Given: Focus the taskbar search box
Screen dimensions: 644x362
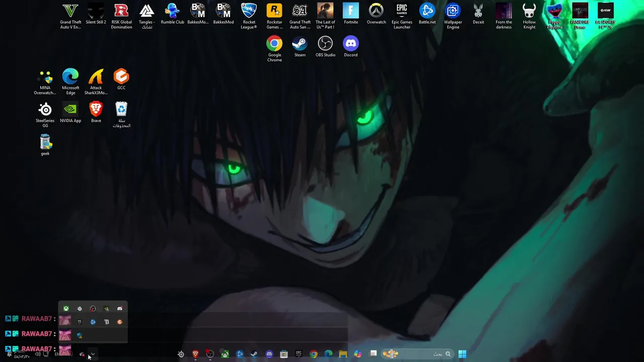Looking at the screenshot, I should click(x=418, y=354).
